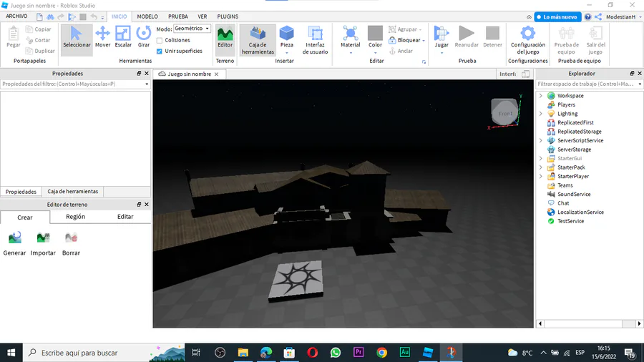
Task: Expand the ServerScriptService node
Action: [540, 140]
